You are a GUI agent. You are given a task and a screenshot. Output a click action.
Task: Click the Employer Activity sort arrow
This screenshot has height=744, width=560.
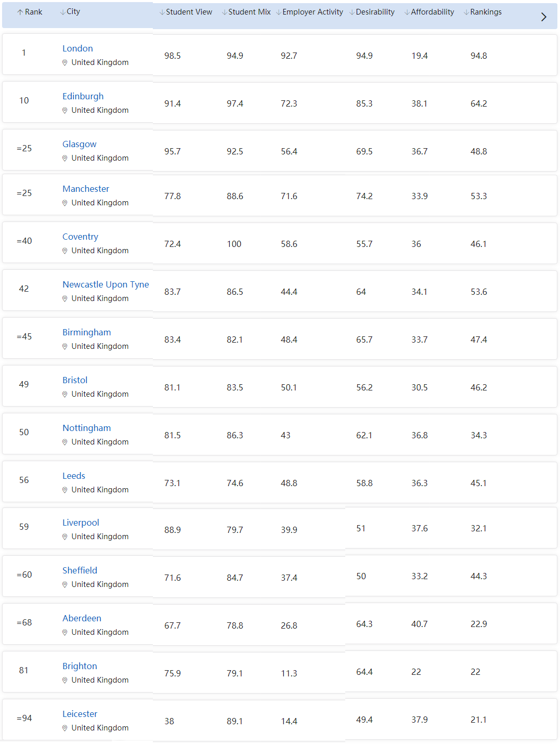click(x=279, y=12)
